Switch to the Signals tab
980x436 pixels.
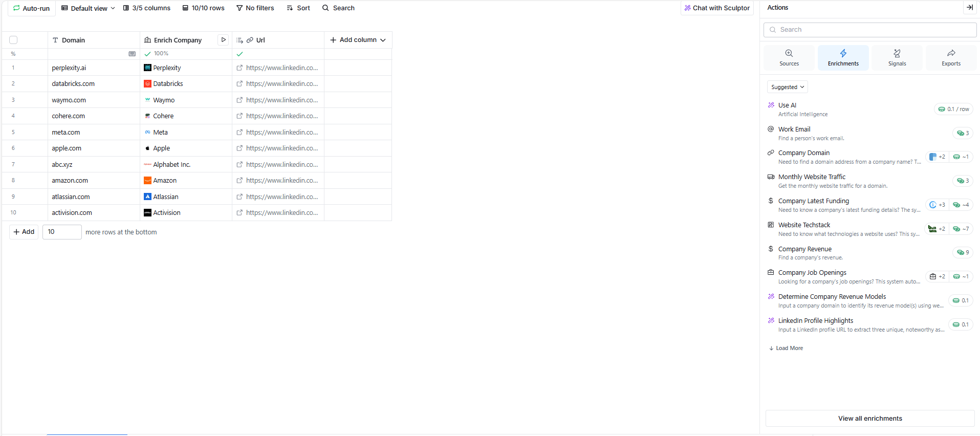click(897, 57)
